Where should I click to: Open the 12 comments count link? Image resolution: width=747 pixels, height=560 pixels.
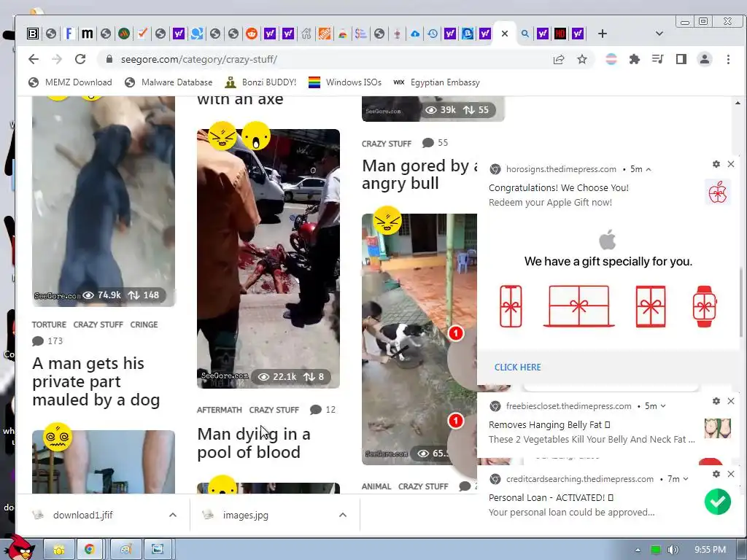[323, 410]
